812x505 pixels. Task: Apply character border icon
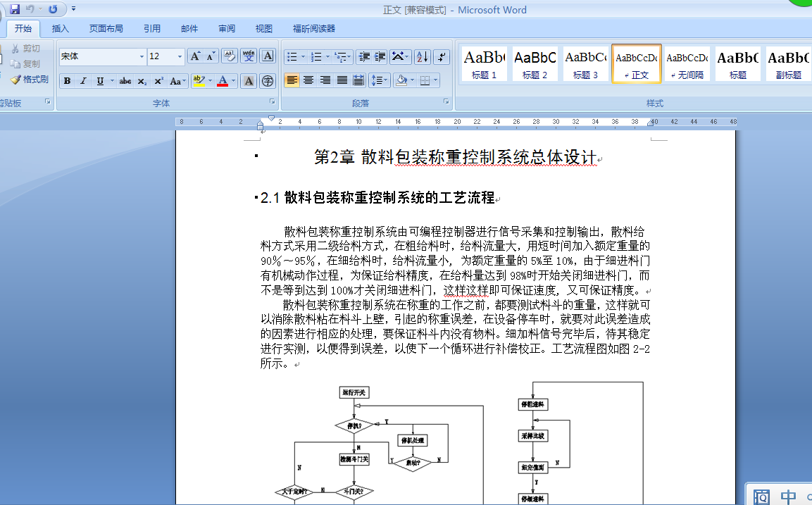point(268,56)
